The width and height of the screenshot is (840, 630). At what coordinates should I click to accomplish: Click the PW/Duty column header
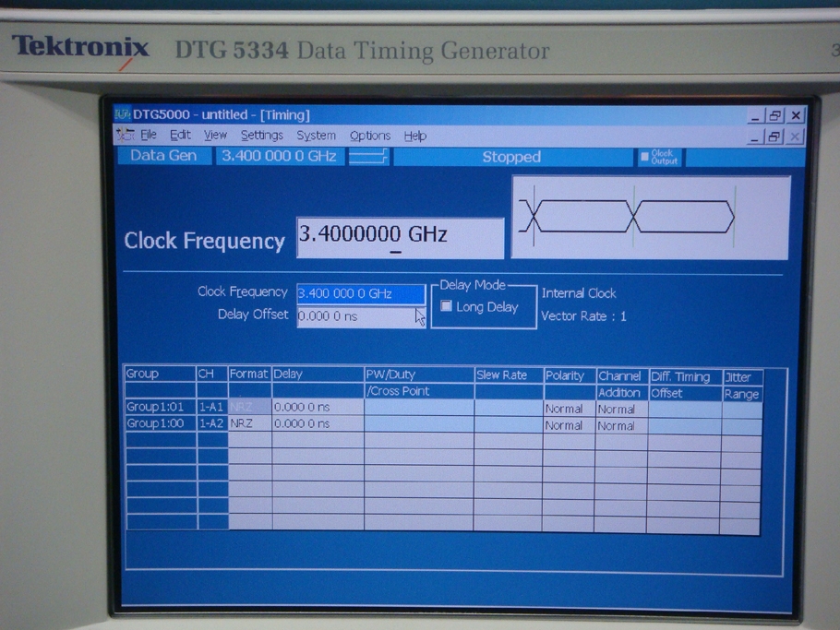coord(419,374)
